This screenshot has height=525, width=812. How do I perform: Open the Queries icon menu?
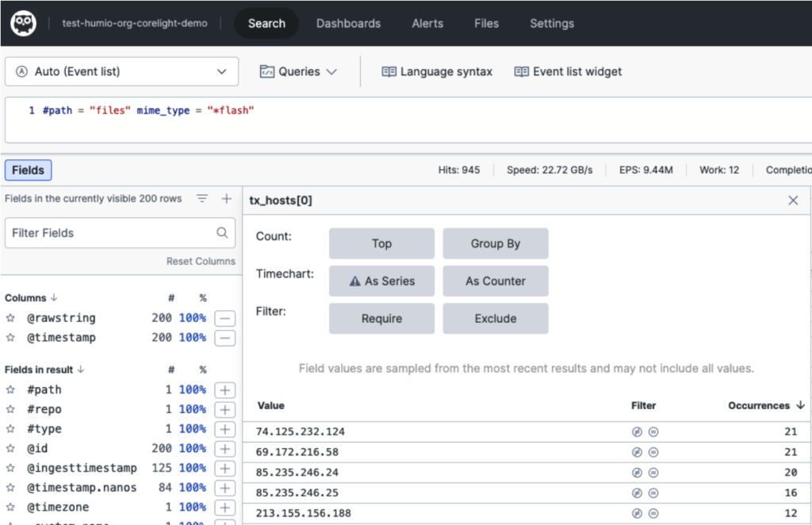[266, 72]
